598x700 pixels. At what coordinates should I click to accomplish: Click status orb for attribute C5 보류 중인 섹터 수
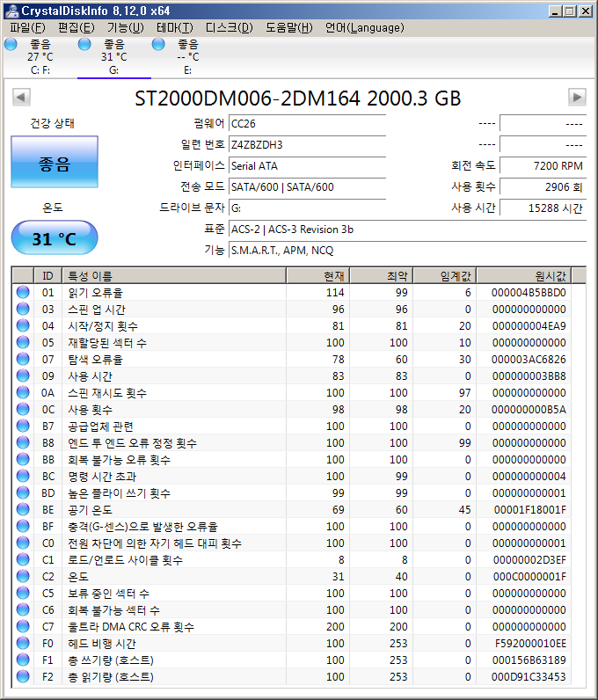click(23, 594)
